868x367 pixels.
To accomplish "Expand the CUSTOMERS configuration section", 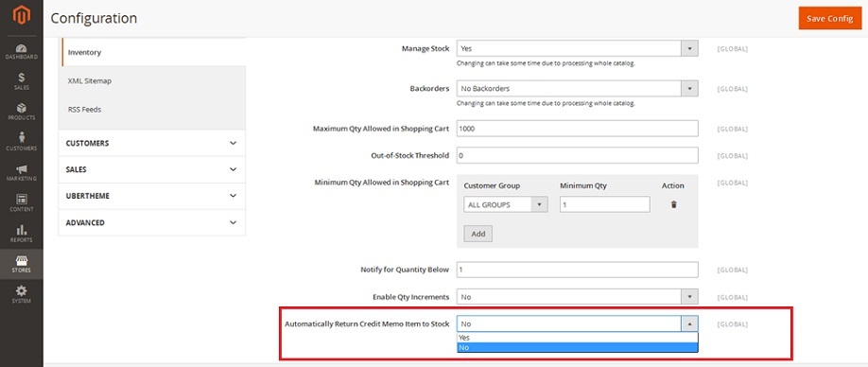I will pyautogui.click(x=151, y=143).
